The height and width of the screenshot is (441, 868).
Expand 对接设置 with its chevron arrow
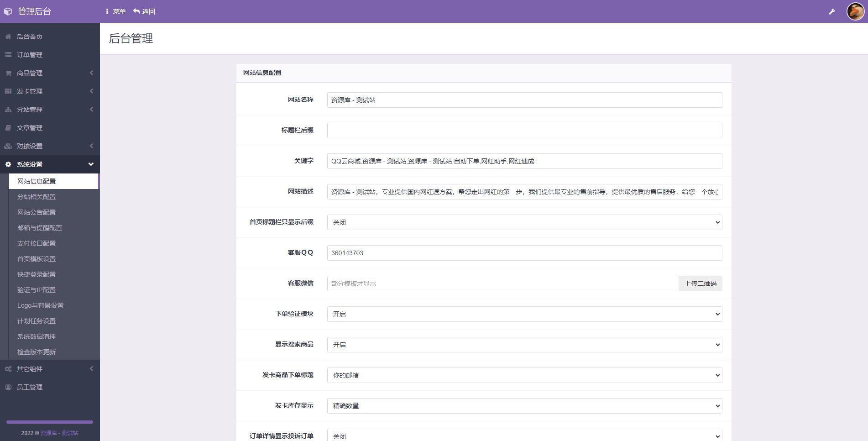[x=91, y=146]
